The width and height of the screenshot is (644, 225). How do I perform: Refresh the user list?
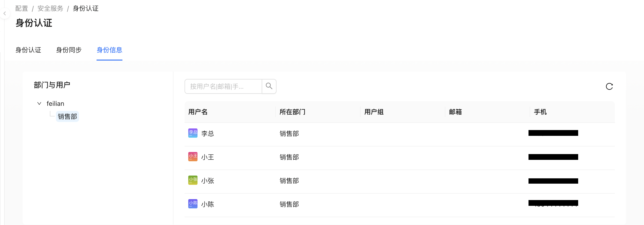pyautogui.click(x=609, y=86)
